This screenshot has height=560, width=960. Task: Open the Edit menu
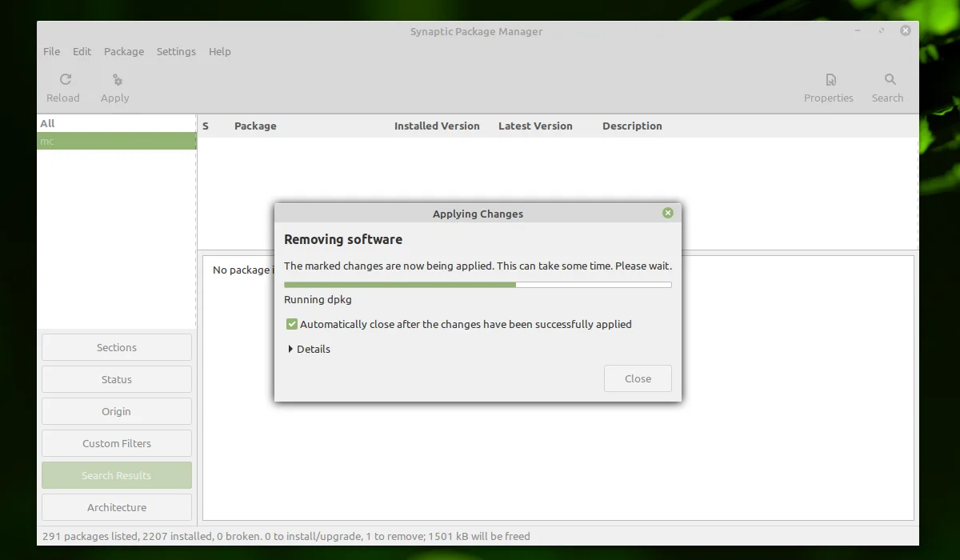(x=82, y=51)
